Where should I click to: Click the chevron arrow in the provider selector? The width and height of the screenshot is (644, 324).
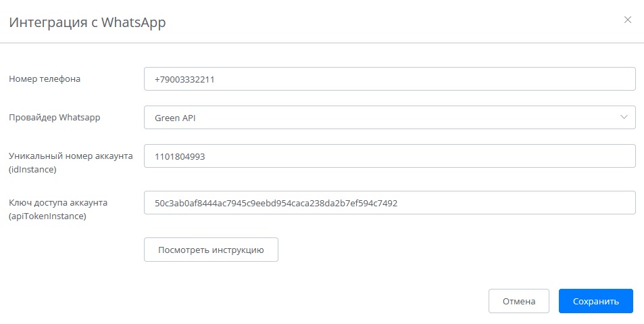coord(624,117)
